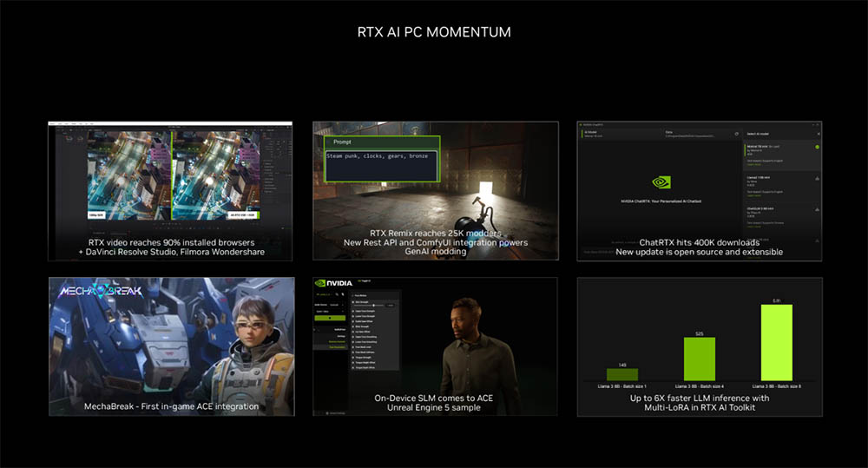
Task: Click '+ DaVinci Resolve Studio, Filmora Wondershare' line
Action: coord(172,252)
